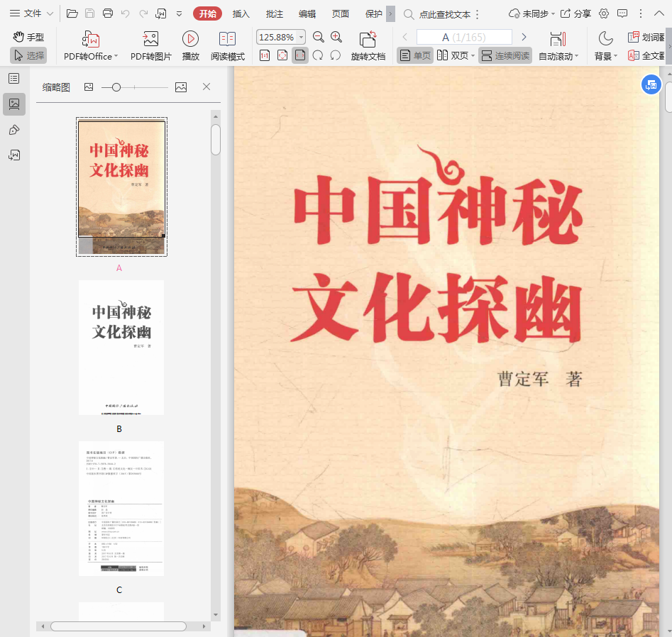
Task: Open the PDF转图片 tool
Action: (150, 40)
